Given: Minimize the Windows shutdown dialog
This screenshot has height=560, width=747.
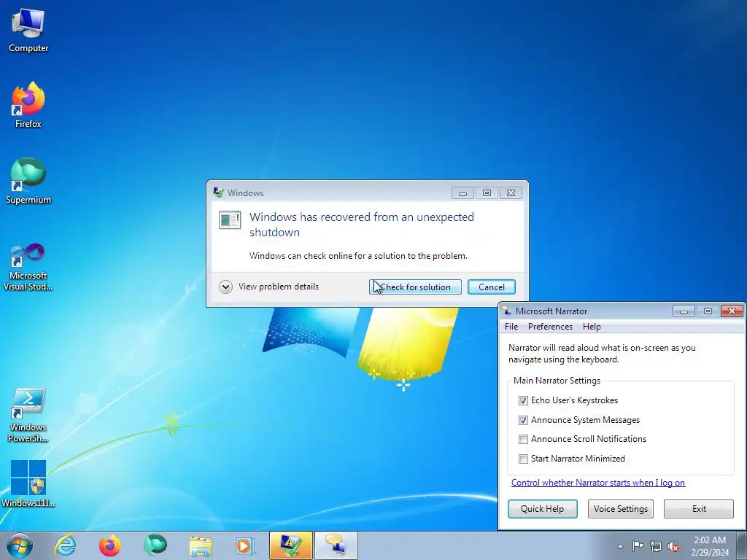Looking at the screenshot, I should click(x=462, y=192).
